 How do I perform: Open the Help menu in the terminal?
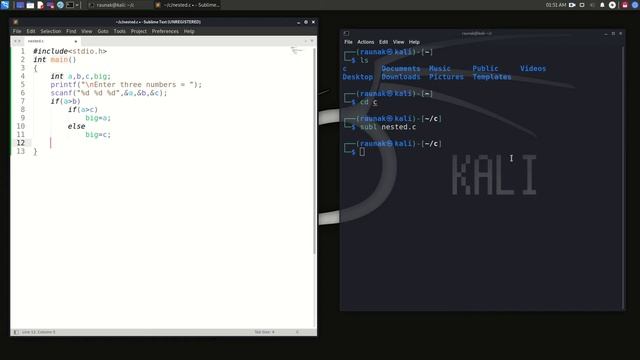414,42
